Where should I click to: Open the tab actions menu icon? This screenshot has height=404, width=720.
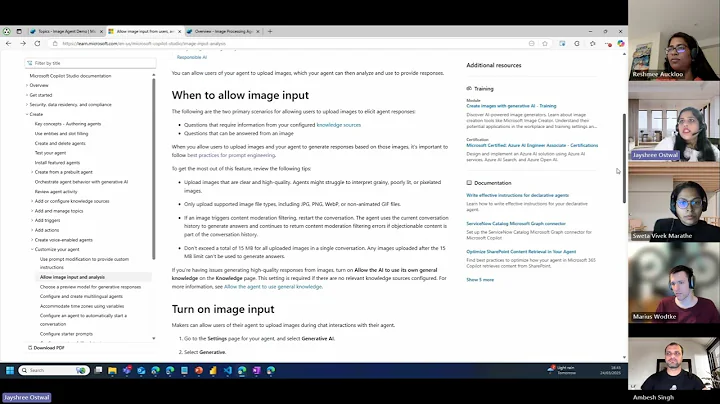click(19, 31)
